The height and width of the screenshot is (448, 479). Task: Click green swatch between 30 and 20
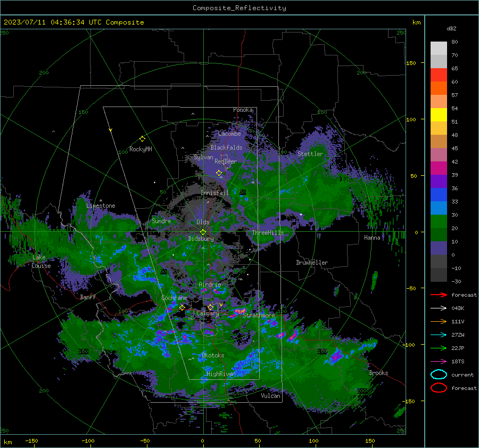[x=439, y=222]
